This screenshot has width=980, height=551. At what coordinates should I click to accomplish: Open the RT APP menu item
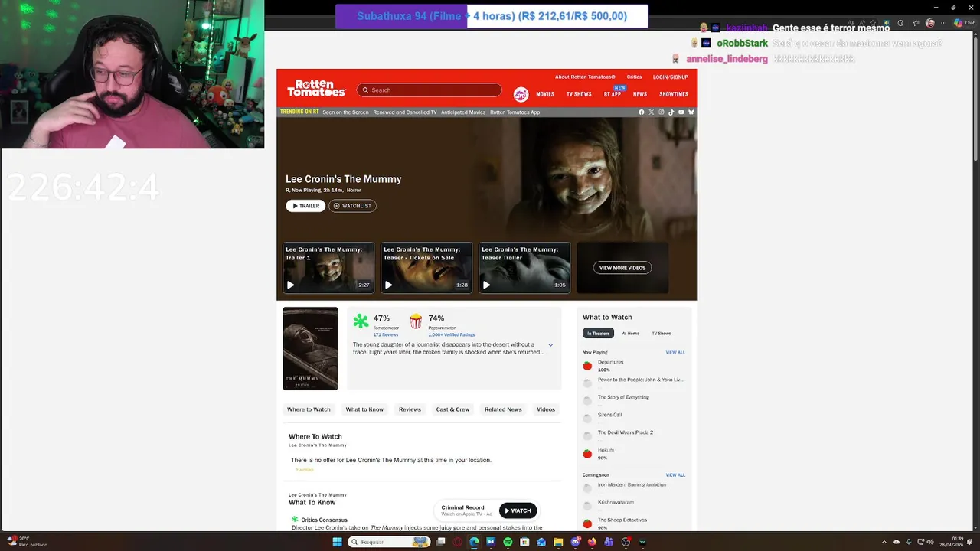(612, 94)
